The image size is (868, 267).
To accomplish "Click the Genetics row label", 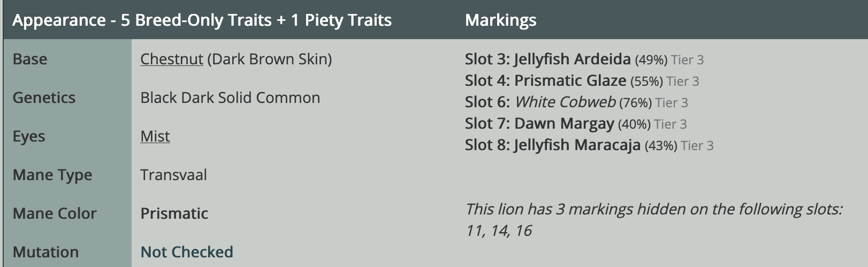I will [x=44, y=98].
